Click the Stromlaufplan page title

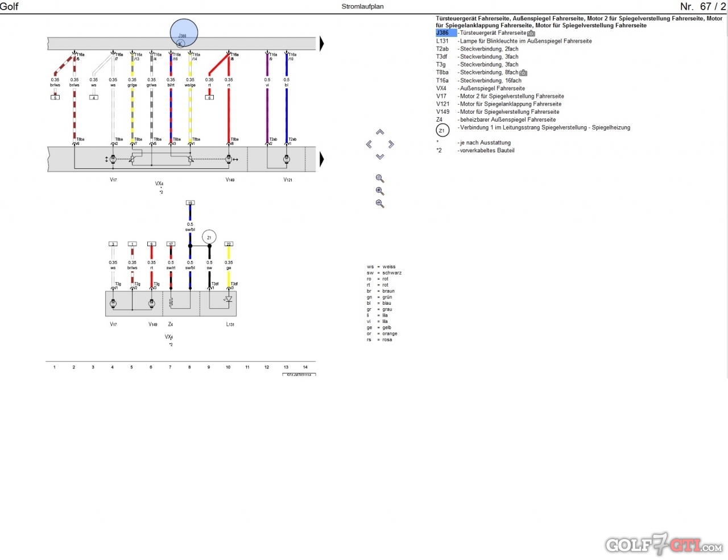(363, 7)
